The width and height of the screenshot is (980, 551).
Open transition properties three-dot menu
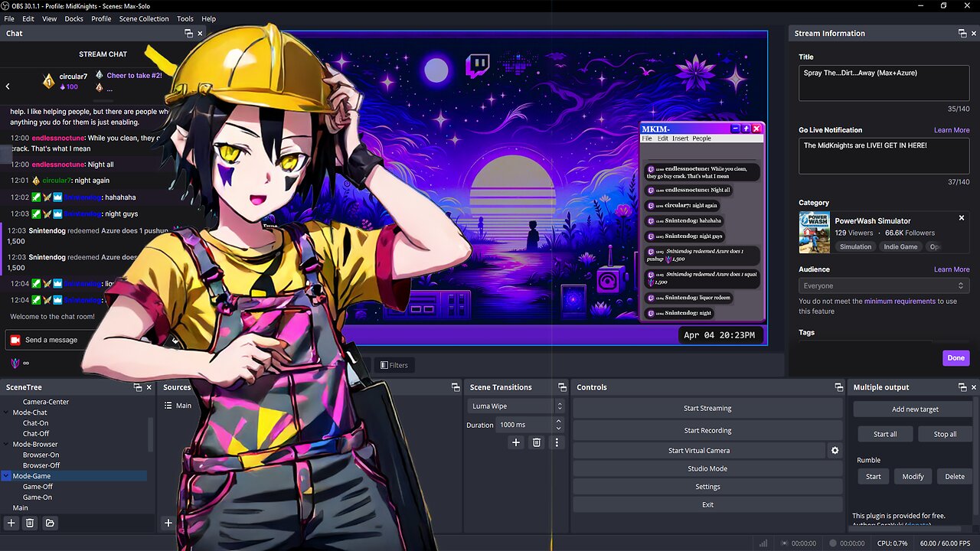coord(557,442)
